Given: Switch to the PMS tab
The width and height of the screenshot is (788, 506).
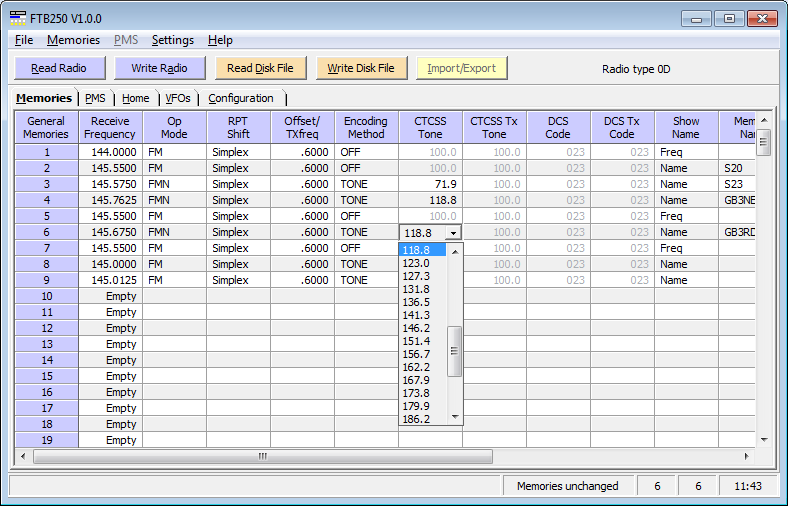Looking at the screenshot, I should point(96,98).
